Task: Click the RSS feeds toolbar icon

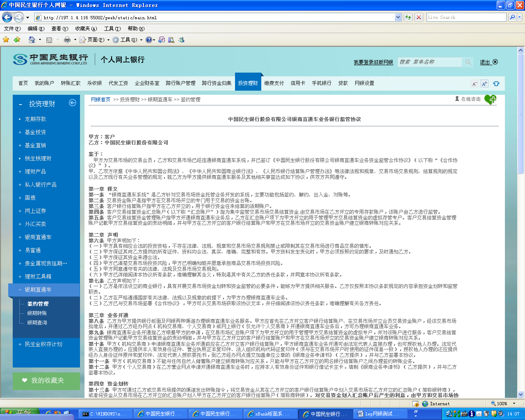Action: coord(49,40)
